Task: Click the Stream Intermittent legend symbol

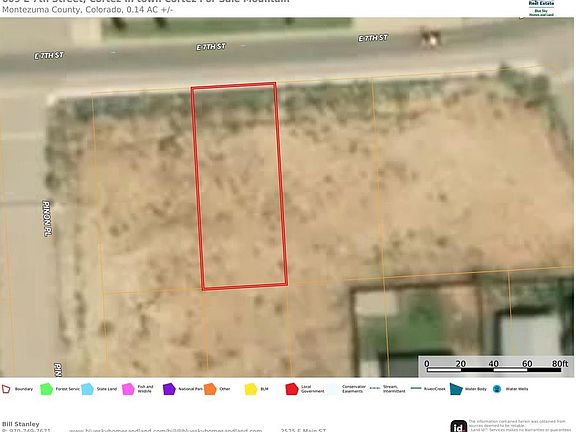Action: (x=375, y=388)
